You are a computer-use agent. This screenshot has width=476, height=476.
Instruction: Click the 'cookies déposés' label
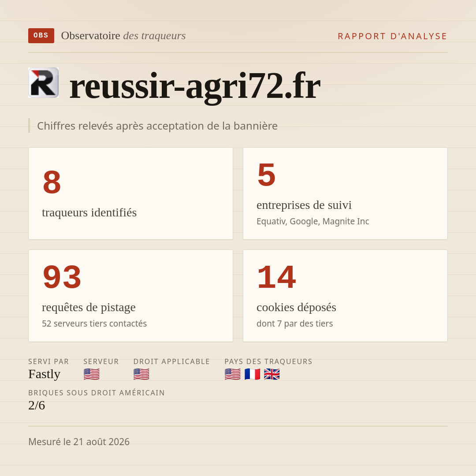[296, 307]
